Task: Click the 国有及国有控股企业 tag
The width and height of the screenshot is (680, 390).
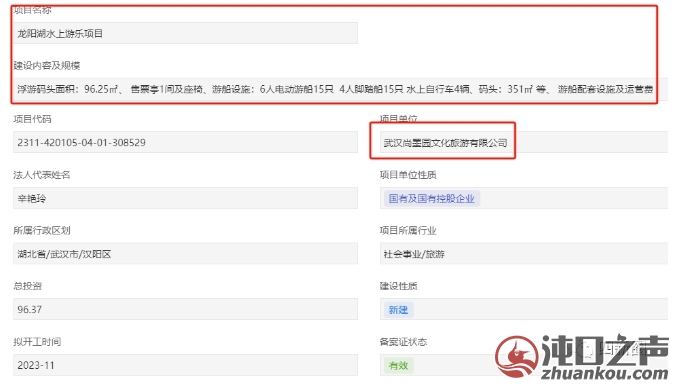Action: point(432,199)
